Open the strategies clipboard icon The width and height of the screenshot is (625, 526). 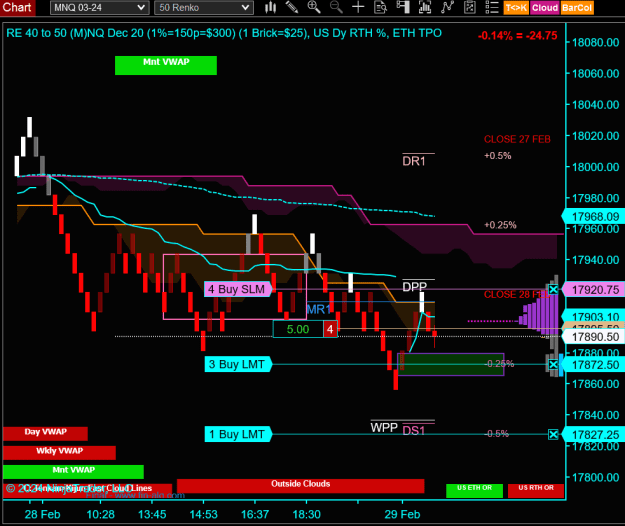(470, 7)
